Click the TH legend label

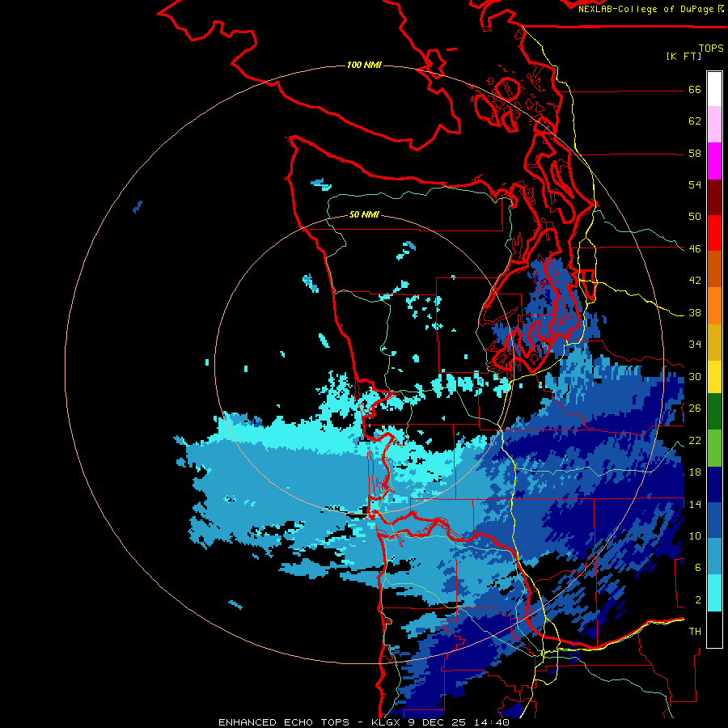(695, 632)
